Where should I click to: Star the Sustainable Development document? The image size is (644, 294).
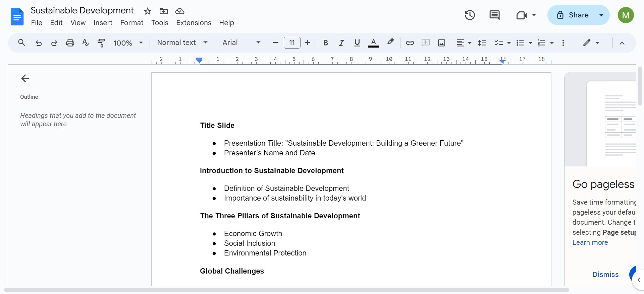tap(148, 11)
